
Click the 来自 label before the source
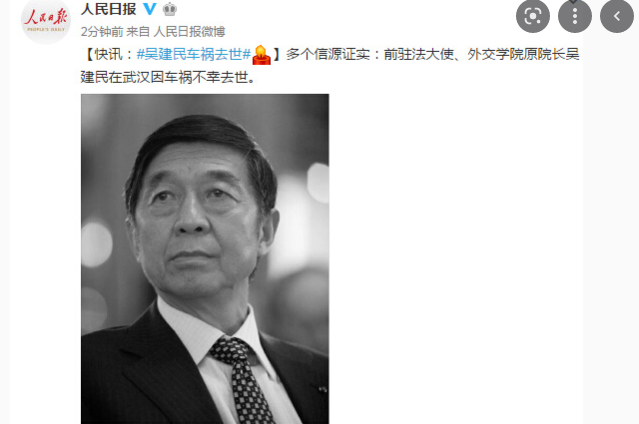point(138,31)
